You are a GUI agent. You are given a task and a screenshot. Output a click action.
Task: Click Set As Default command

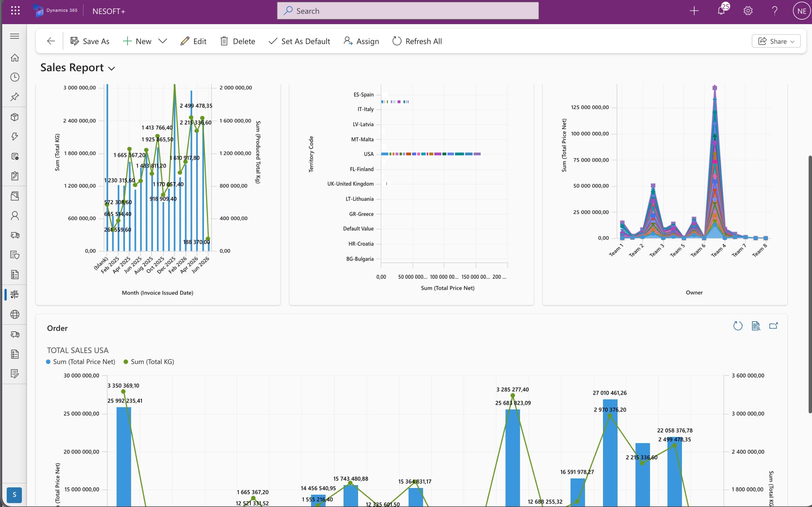click(299, 41)
